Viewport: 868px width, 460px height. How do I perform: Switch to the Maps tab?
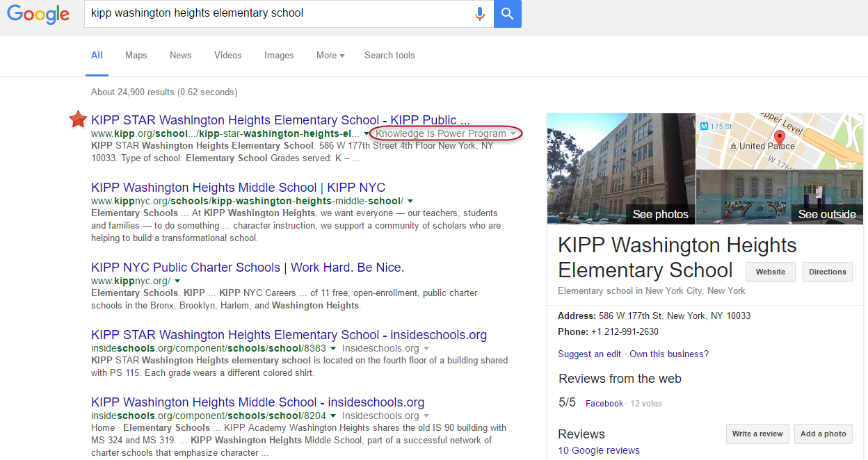pos(136,56)
